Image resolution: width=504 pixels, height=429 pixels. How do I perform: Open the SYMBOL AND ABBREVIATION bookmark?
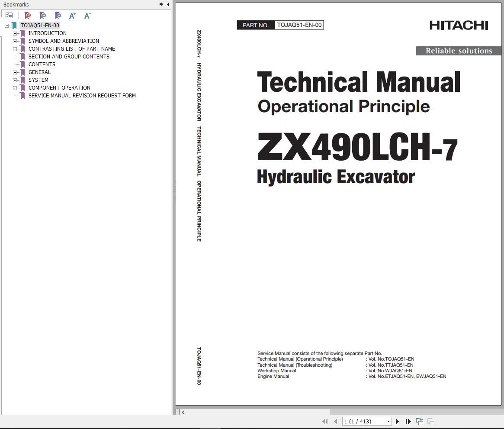[x=64, y=41]
